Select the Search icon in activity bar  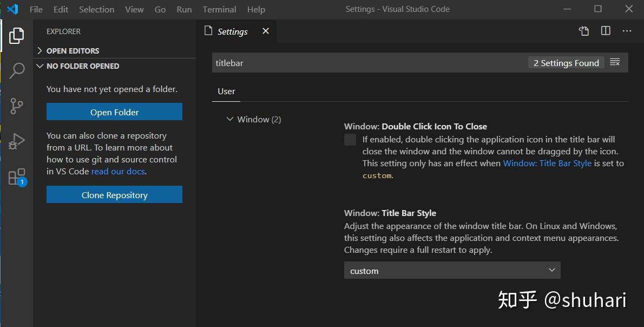pyautogui.click(x=16, y=70)
